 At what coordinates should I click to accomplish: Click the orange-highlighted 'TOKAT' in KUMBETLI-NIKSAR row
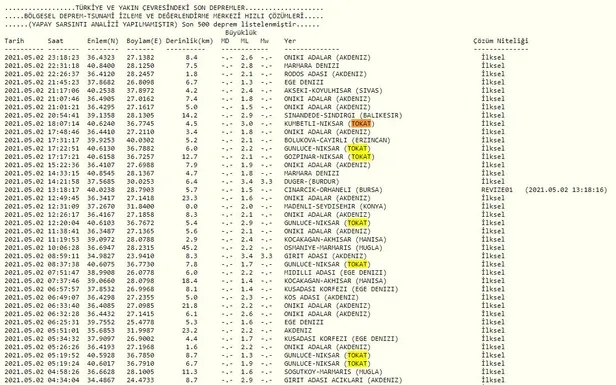pyautogui.click(x=361, y=124)
